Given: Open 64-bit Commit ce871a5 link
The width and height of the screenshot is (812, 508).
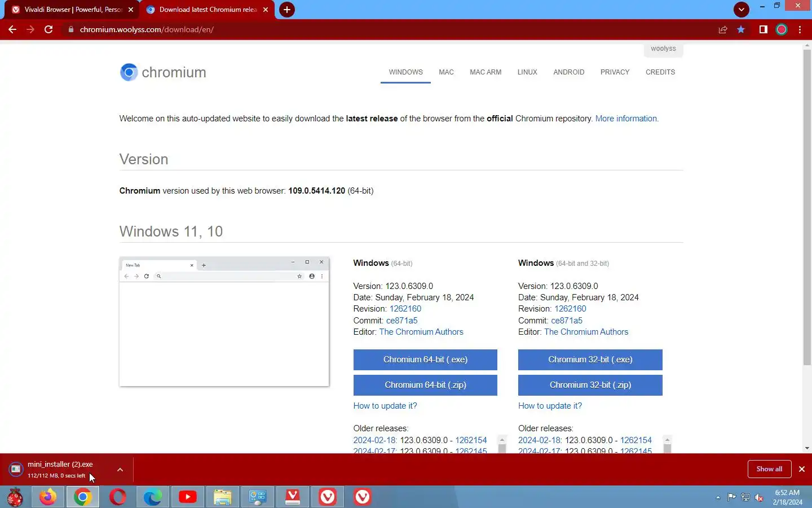Looking at the screenshot, I should (x=401, y=321).
